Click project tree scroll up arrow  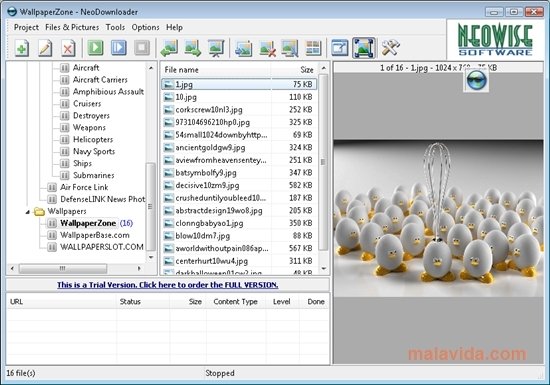coord(151,68)
